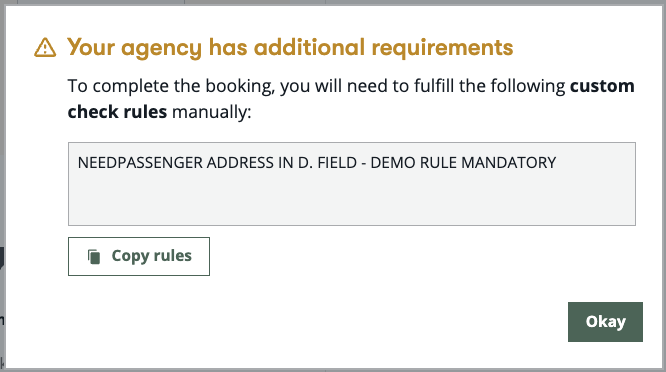Click the 'Copy rules' label text
This screenshot has width=666, height=372.
coord(152,256)
